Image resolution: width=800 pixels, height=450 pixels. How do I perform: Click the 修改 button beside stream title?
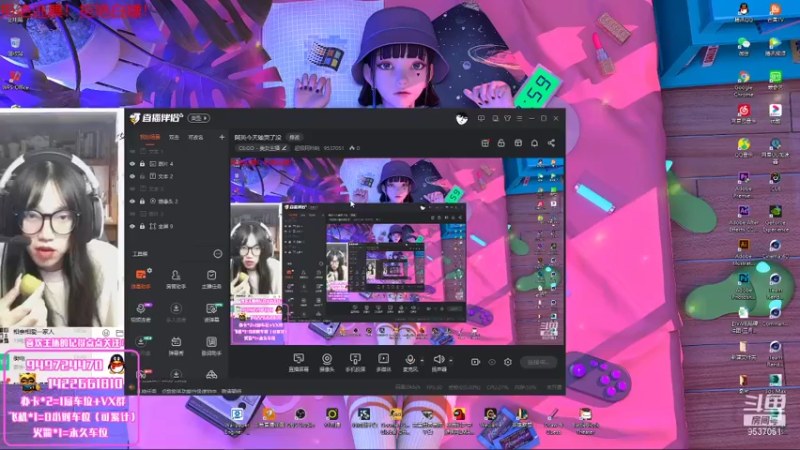point(294,137)
